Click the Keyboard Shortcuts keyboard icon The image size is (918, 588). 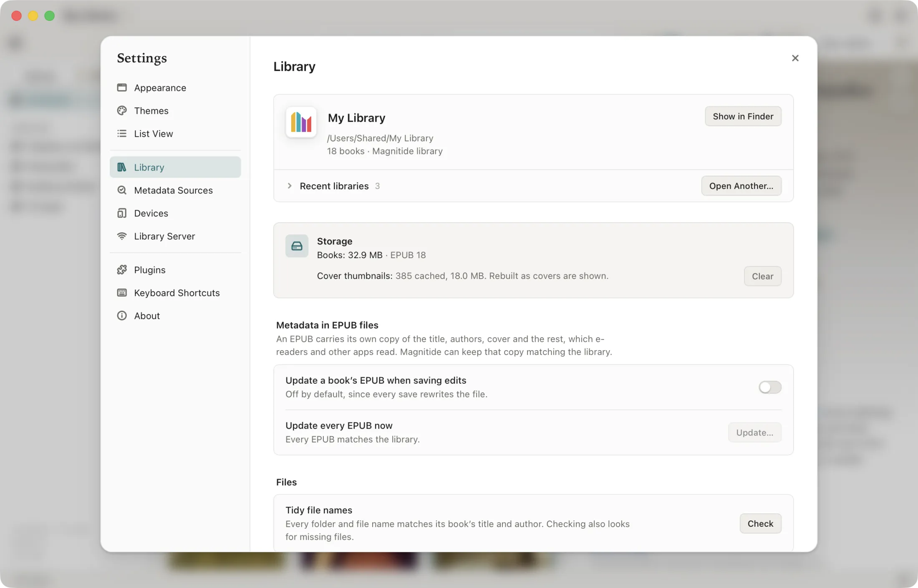click(122, 293)
